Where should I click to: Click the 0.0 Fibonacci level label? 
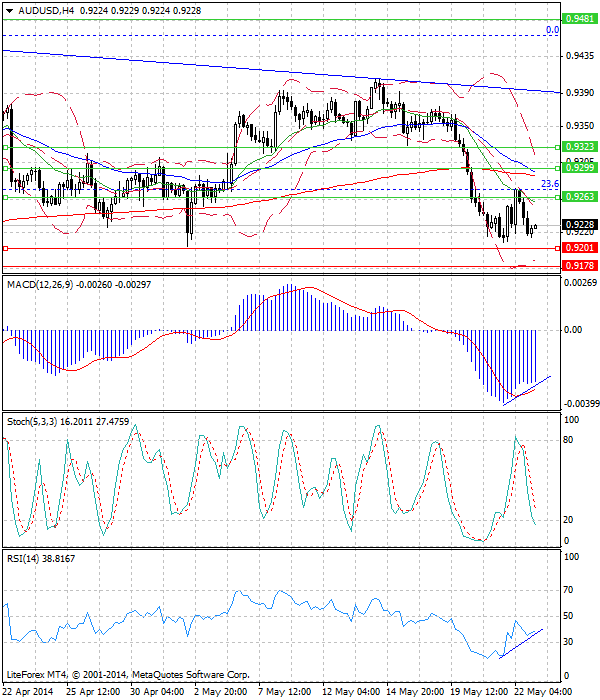[551, 31]
